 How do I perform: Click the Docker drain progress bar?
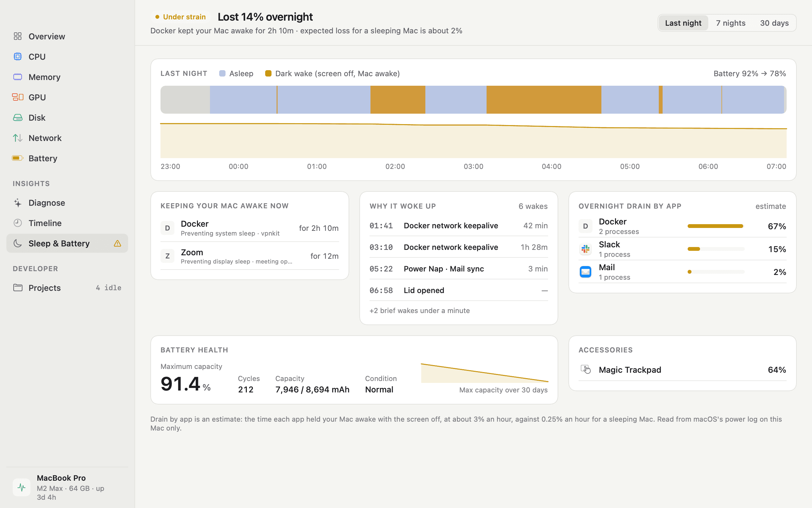716,226
